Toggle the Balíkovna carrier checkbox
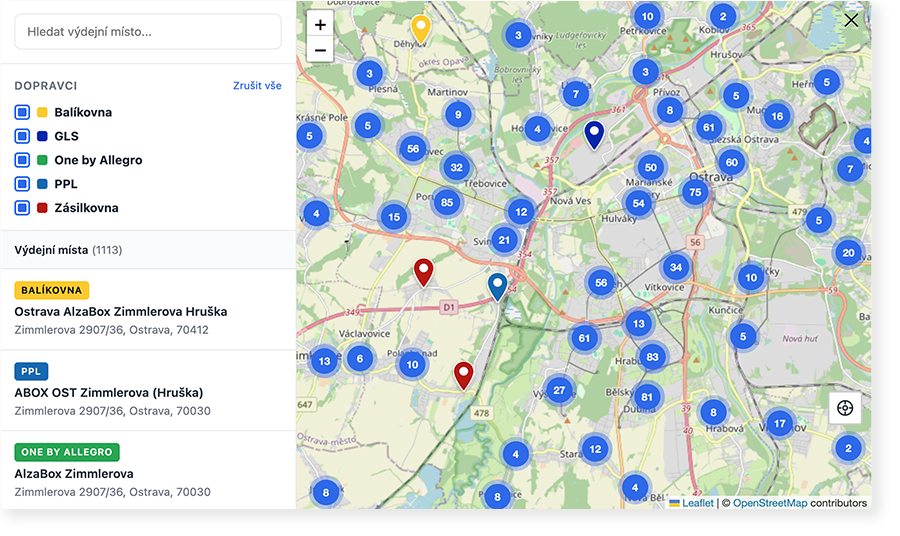This screenshot has height=536, width=900. pos(22,112)
